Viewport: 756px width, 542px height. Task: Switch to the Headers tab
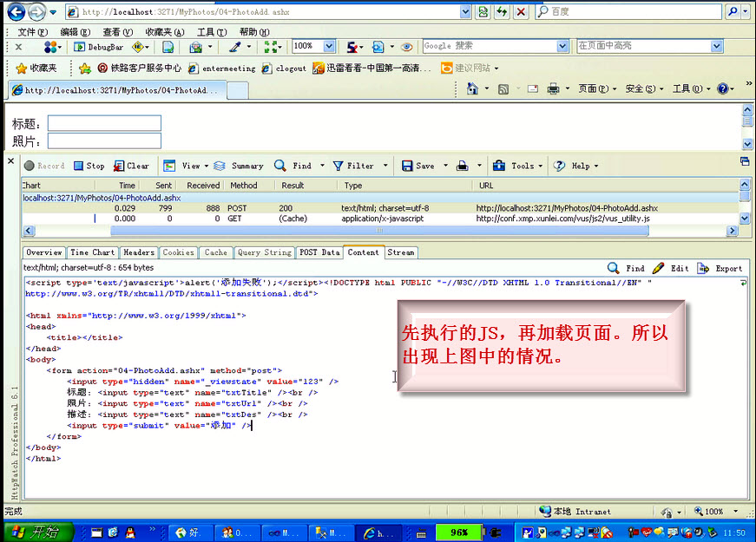point(139,252)
